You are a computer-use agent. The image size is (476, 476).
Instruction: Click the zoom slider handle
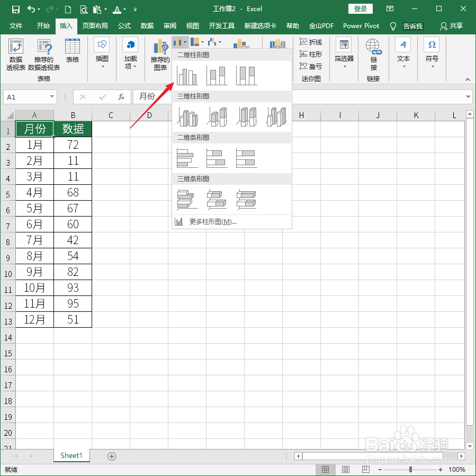click(410, 469)
